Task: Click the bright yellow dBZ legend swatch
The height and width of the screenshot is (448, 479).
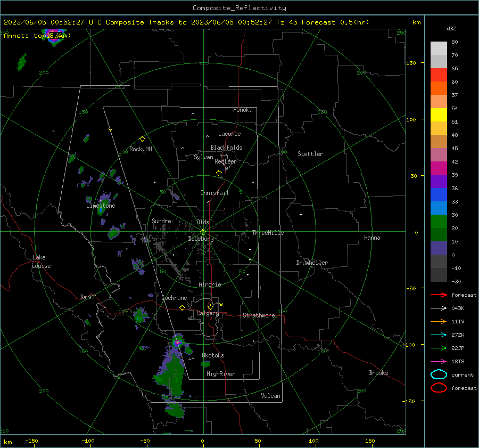Action: pyautogui.click(x=439, y=115)
